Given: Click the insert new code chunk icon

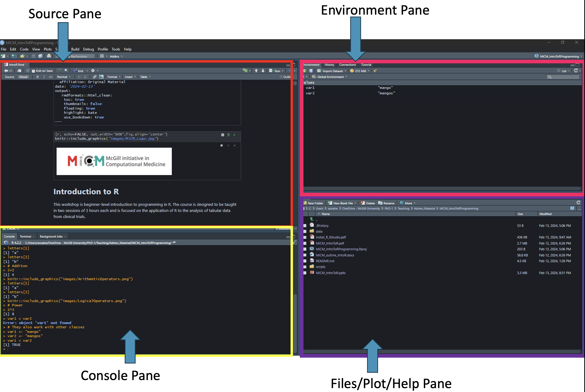Looking at the screenshot, I should click(245, 71).
